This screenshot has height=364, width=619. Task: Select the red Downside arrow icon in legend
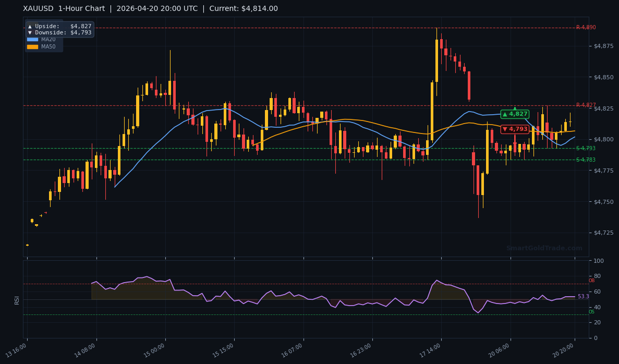30,33
